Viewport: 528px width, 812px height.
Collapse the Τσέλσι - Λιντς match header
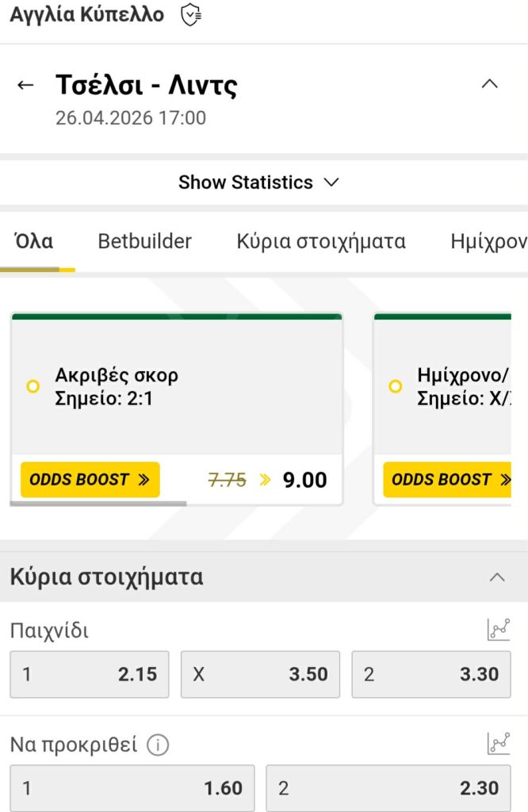click(x=490, y=84)
